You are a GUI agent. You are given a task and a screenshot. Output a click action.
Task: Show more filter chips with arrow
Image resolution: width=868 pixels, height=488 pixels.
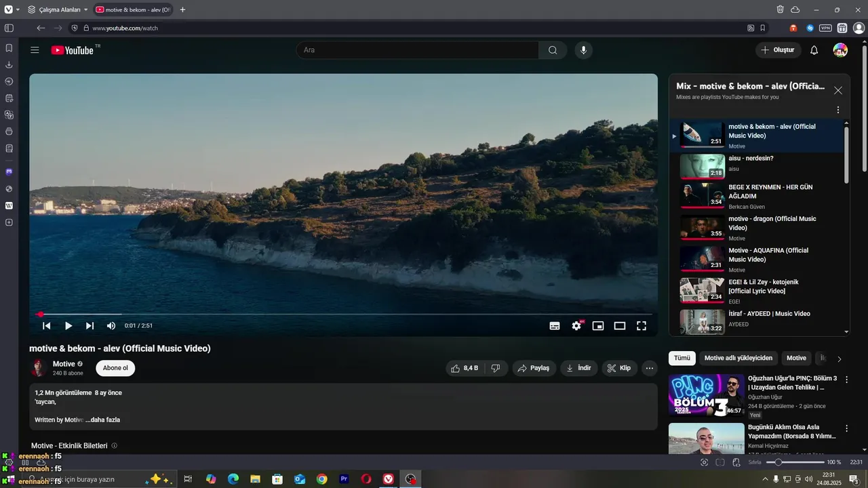840,359
